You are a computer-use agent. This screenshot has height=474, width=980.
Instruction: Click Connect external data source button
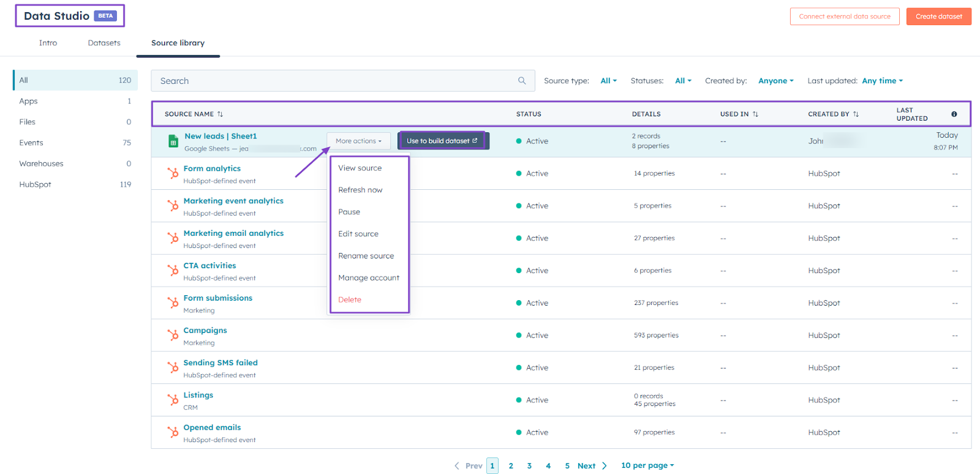click(x=845, y=17)
